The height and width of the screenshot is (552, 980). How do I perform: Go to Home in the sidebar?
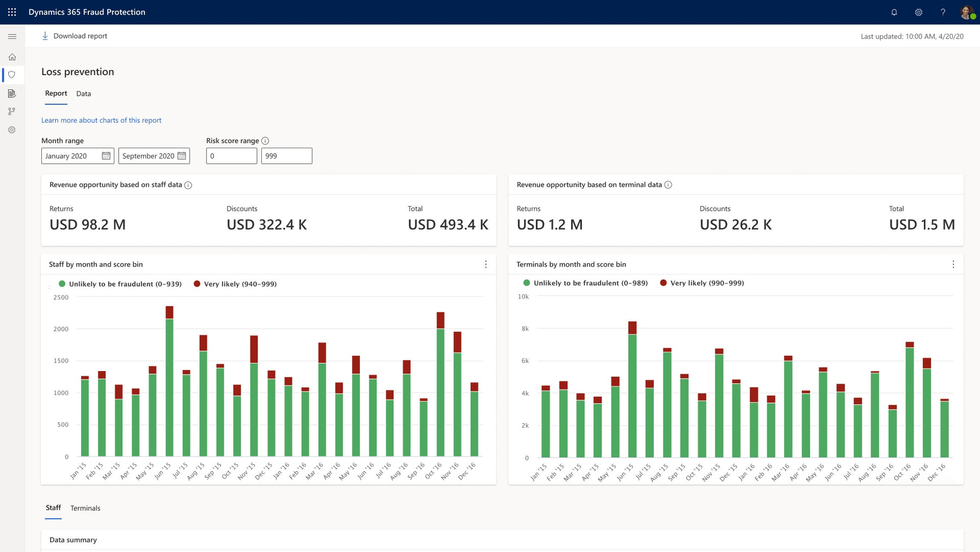[12, 57]
